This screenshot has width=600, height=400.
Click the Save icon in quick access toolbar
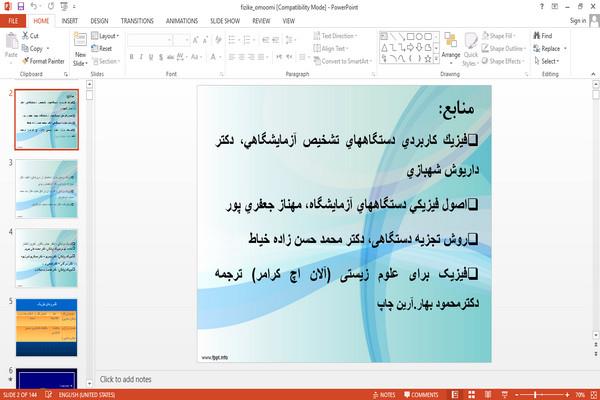(21, 6)
